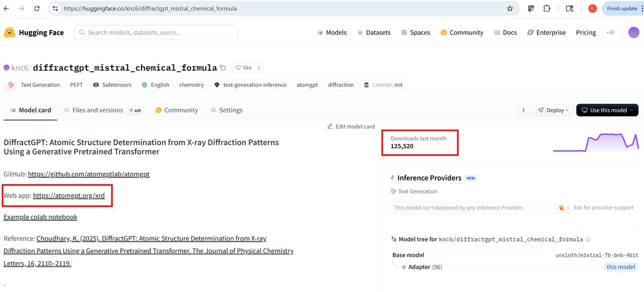Reload the page
Screen dimensions: 644x292
pos(36,9)
